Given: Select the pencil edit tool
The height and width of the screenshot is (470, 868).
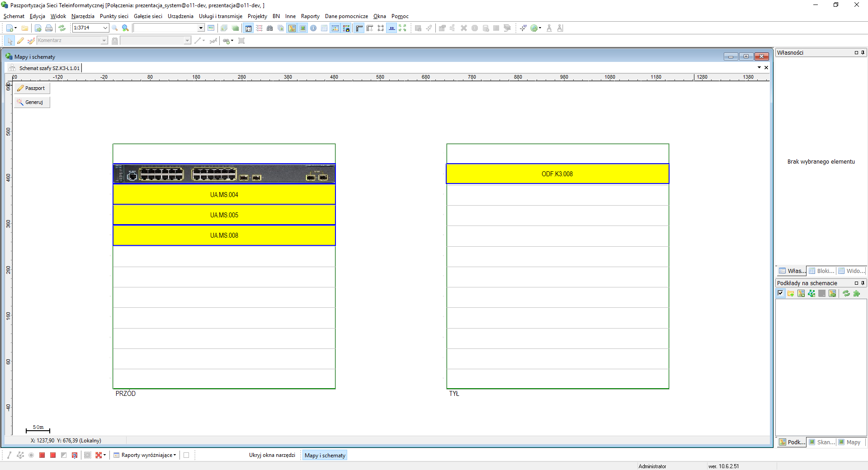Looking at the screenshot, I should [x=20, y=41].
